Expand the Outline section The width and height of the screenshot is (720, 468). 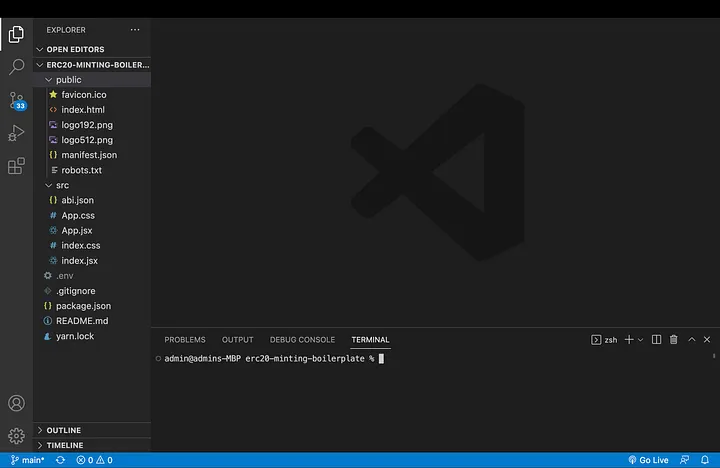(63, 430)
